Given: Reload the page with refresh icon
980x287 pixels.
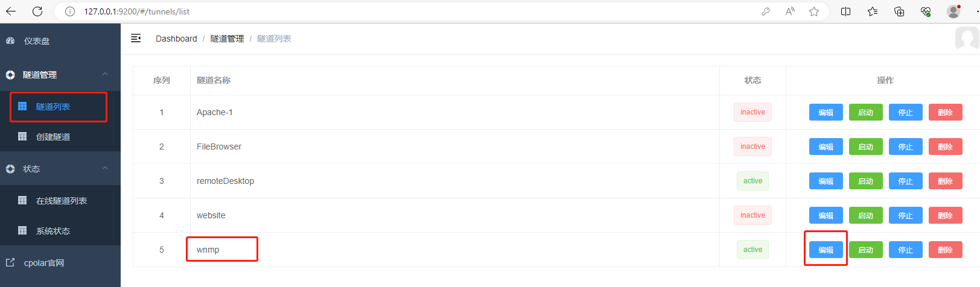Looking at the screenshot, I should tap(37, 11).
